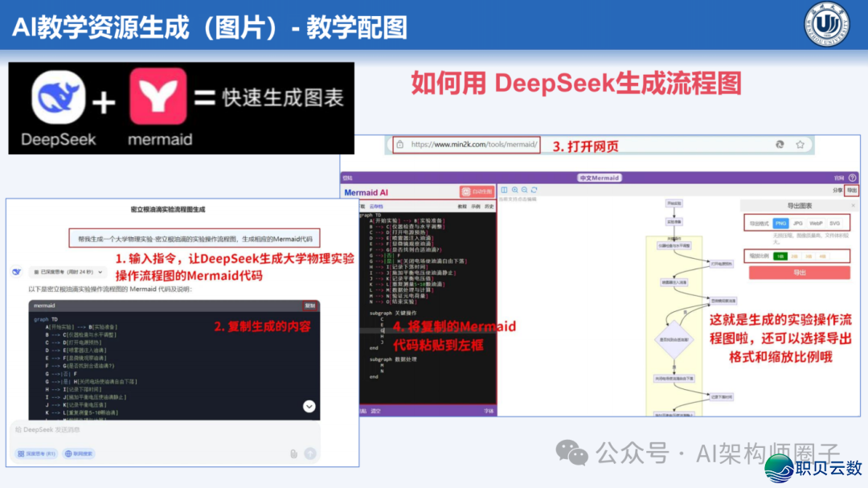
Task: Select the zoom-in magnifier icon above the diagram
Action: tap(515, 190)
